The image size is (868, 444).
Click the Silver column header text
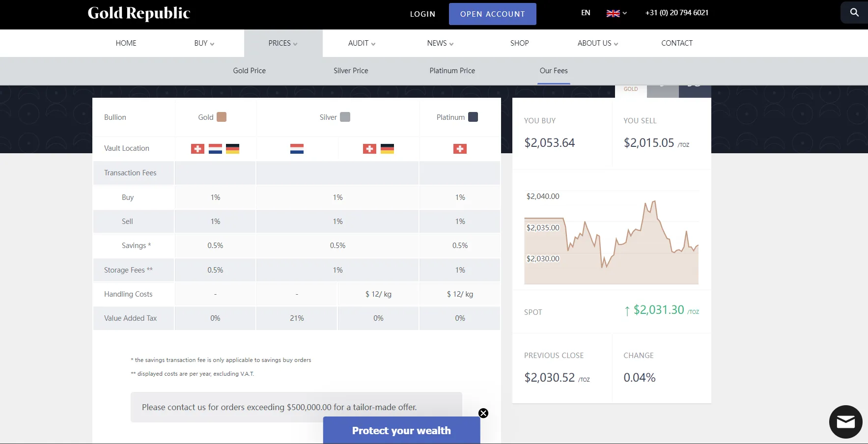coord(328,117)
